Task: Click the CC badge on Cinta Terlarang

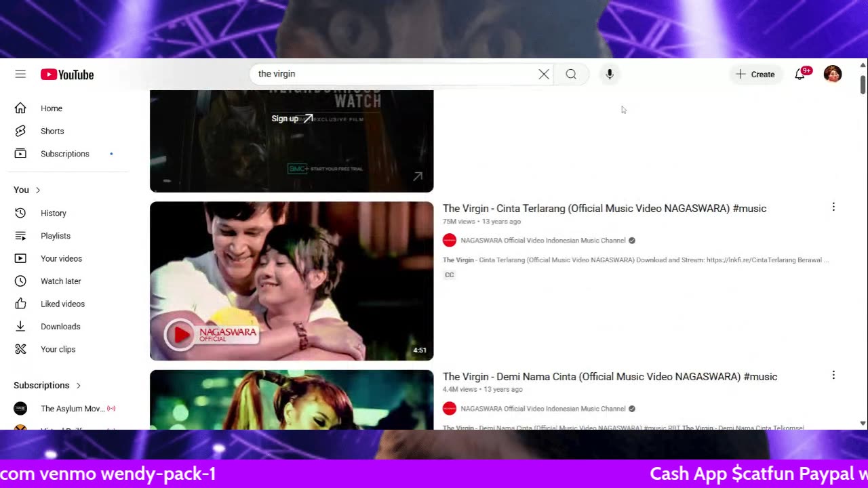Action: (449, 275)
